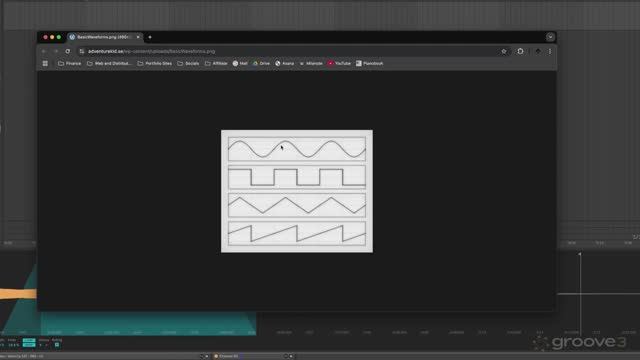The image size is (640, 360).
Task: Open the YouTube bookmark
Action: click(x=339, y=63)
